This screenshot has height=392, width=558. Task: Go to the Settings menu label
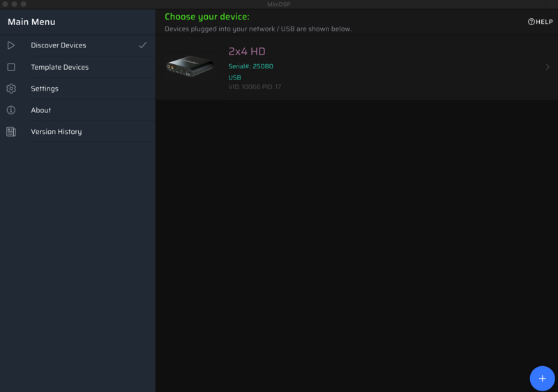point(45,89)
